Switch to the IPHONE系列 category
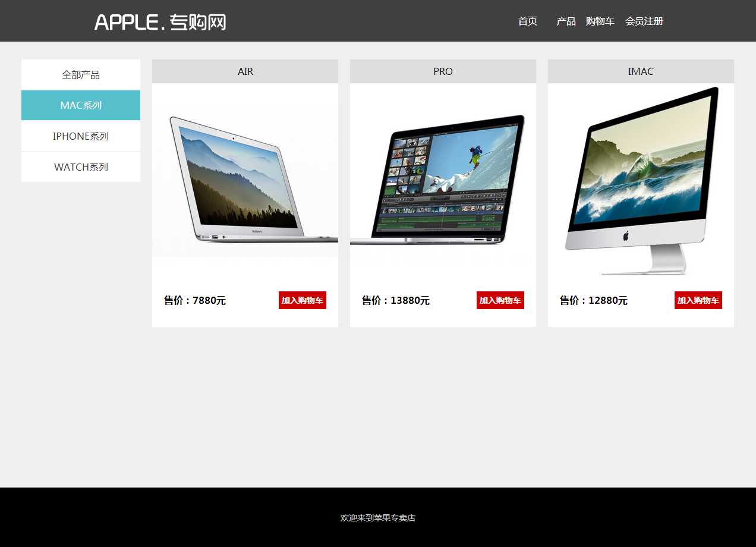Screen dimensions: 756x547 pos(81,136)
